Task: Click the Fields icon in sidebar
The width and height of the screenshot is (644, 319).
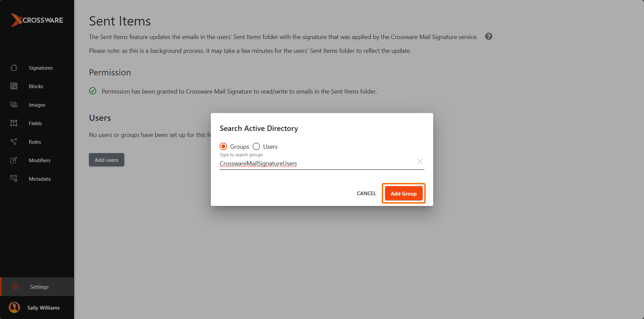Action: pyautogui.click(x=14, y=123)
